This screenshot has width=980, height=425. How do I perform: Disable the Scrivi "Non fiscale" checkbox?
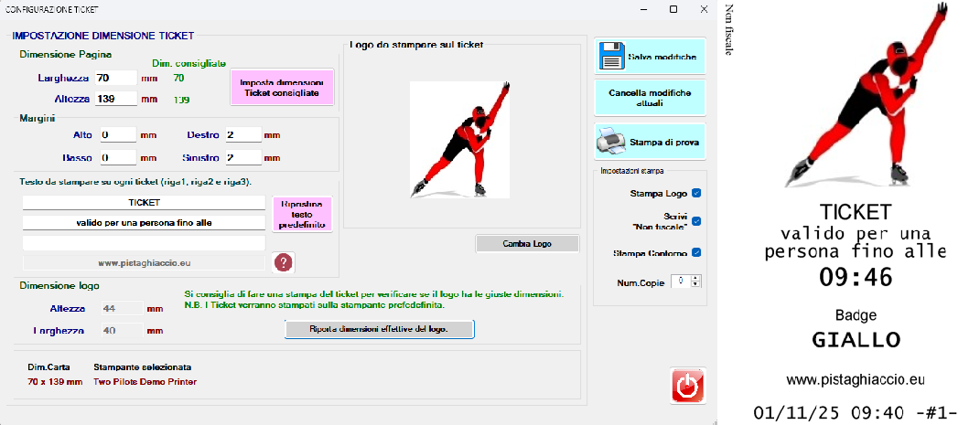click(x=696, y=221)
